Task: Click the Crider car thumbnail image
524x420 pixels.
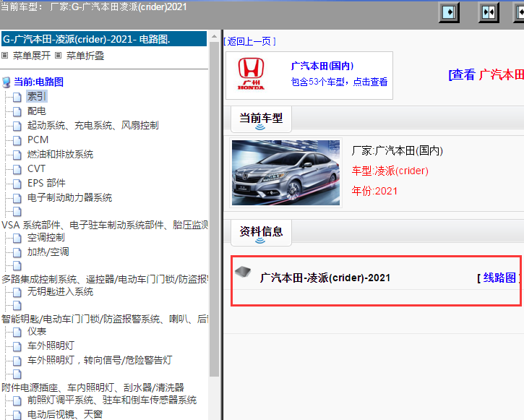Action: click(285, 173)
